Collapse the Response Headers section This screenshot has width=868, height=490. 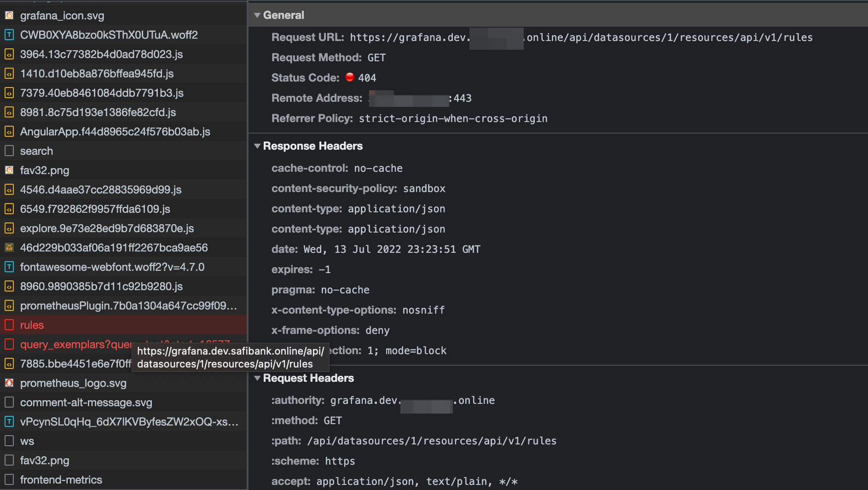pyautogui.click(x=257, y=146)
